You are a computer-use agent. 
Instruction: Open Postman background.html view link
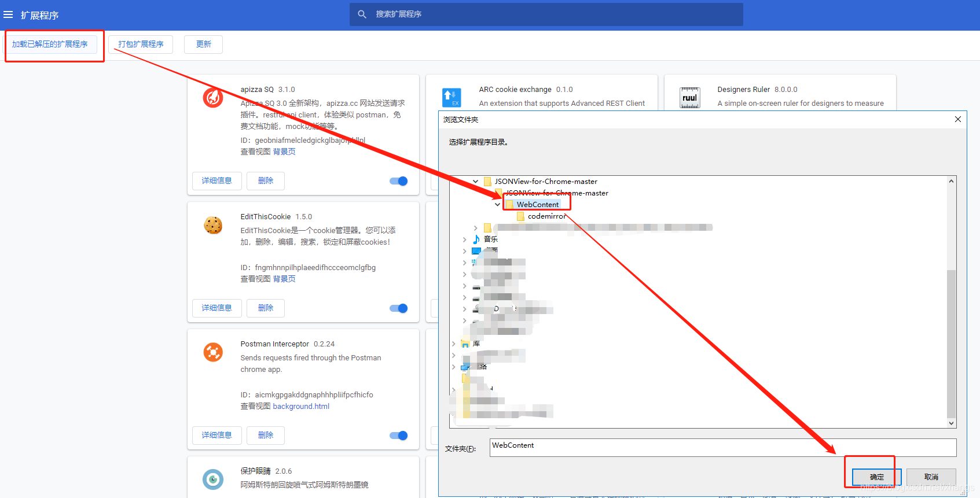[x=301, y=407]
